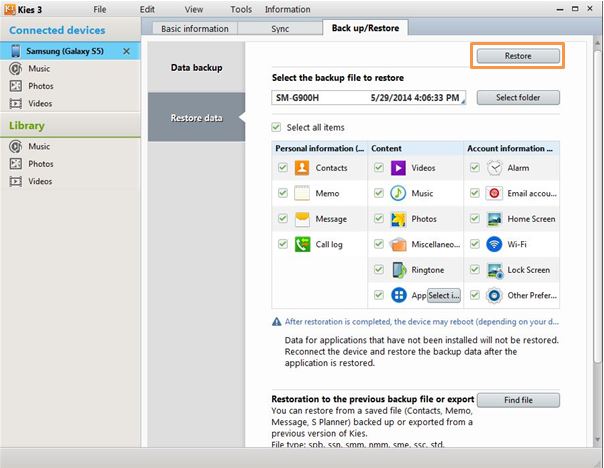Click the Select folder button

point(518,97)
